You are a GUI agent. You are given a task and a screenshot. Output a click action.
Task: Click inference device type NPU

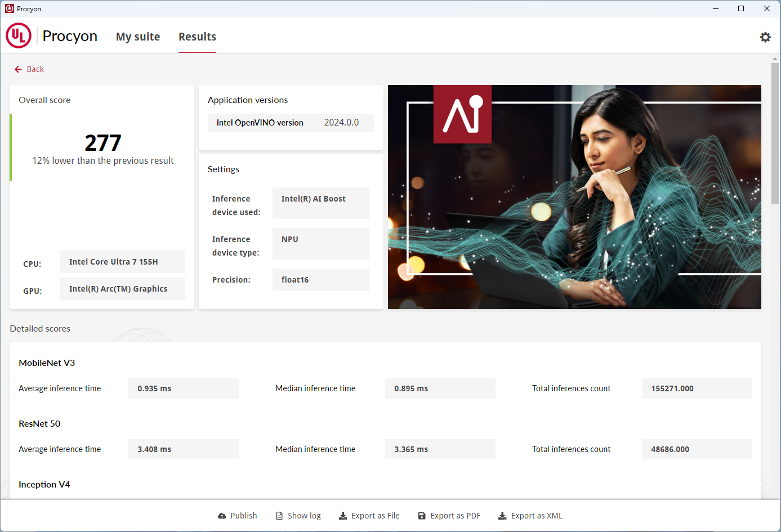[x=321, y=244]
